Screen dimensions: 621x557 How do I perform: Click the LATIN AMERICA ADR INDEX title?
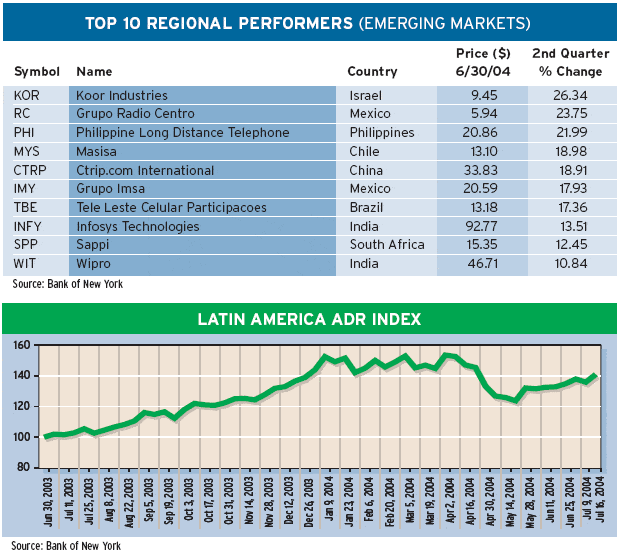click(x=309, y=319)
